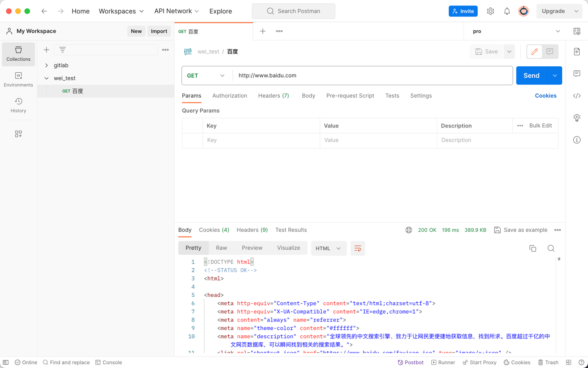Screen dimensions: 588x368
Task: Open the request Settings tab
Action: [421, 96]
